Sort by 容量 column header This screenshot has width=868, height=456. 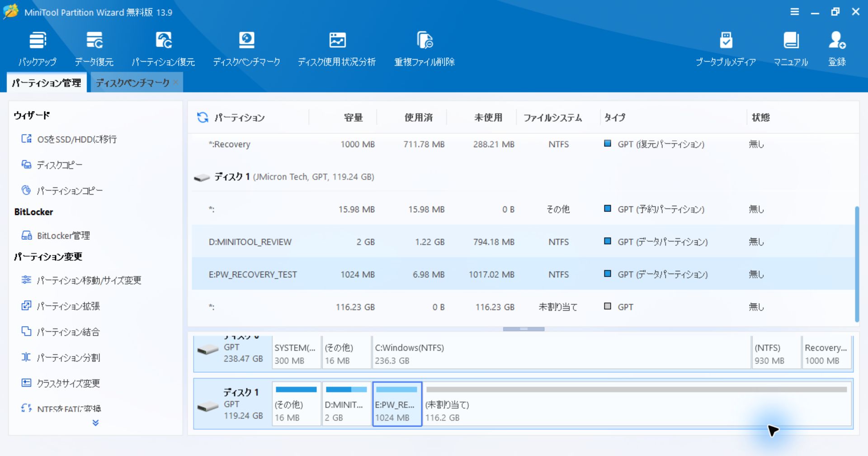pos(353,118)
